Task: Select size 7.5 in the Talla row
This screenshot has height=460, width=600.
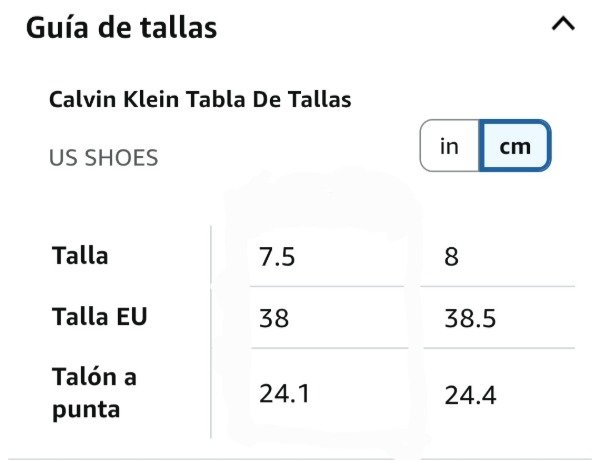Action: point(277,257)
